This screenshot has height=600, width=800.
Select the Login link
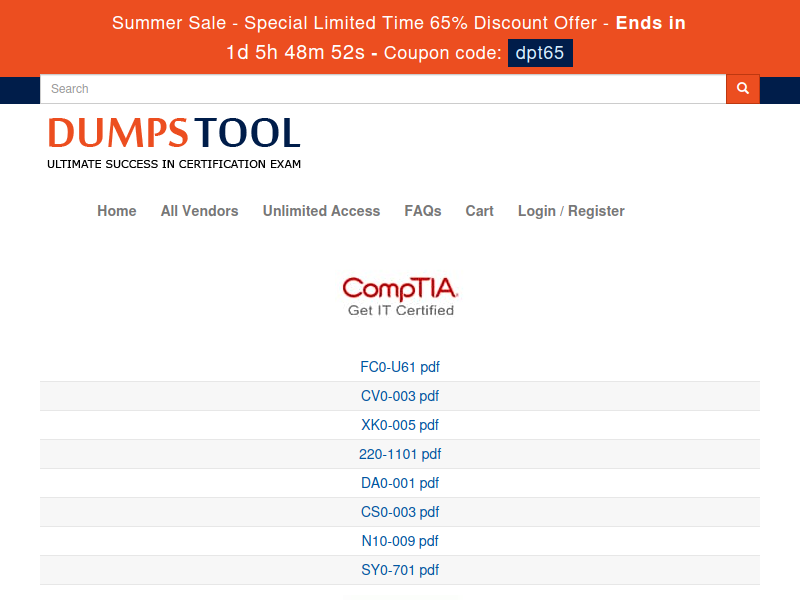pyautogui.click(x=537, y=211)
